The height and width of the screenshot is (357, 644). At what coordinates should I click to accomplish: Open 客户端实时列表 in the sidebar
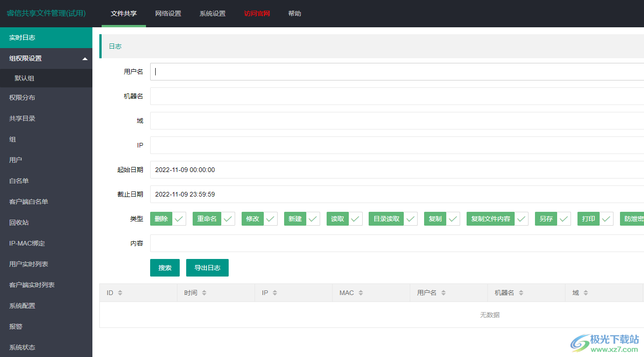(46, 285)
